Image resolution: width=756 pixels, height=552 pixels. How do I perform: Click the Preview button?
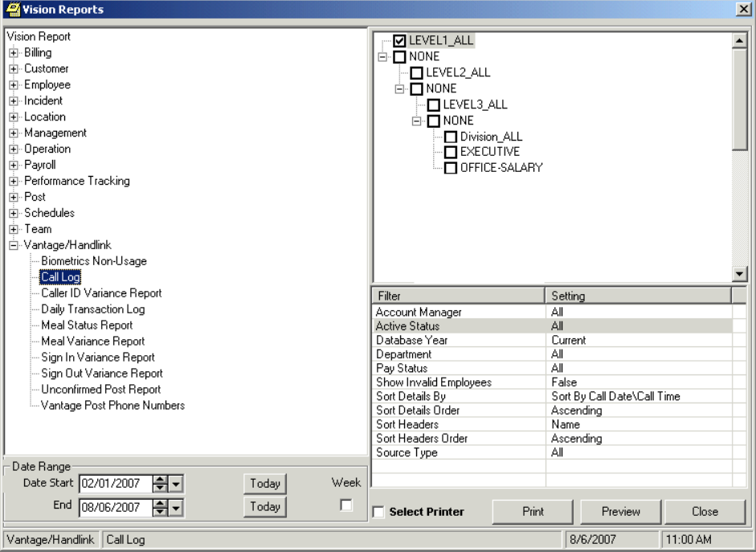(x=620, y=512)
